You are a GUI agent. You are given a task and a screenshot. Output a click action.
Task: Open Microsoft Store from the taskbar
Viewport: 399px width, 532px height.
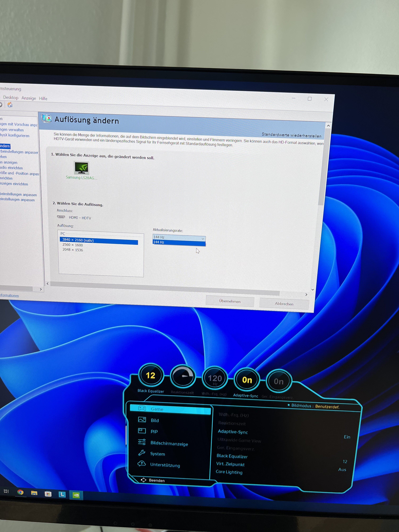(x=48, y=494)
